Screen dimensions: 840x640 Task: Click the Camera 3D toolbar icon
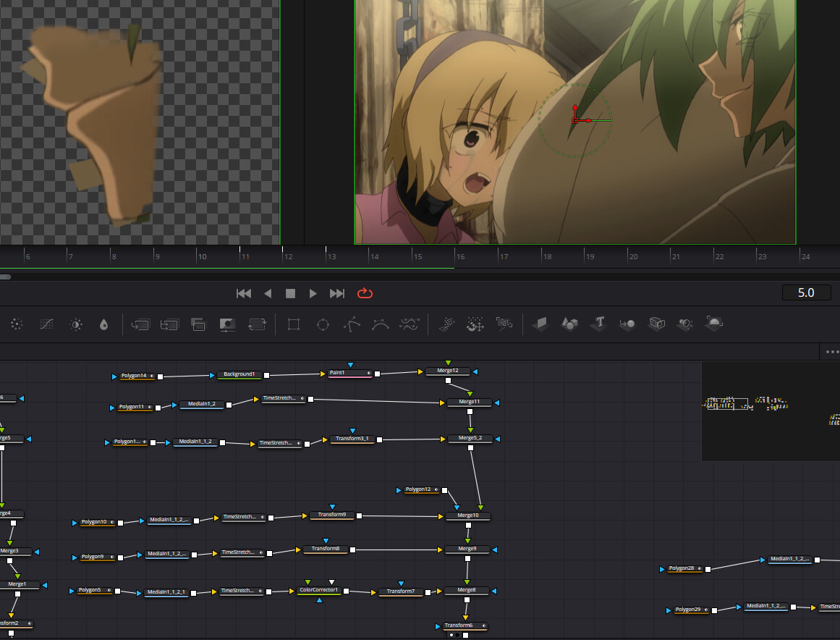[685, 324]
